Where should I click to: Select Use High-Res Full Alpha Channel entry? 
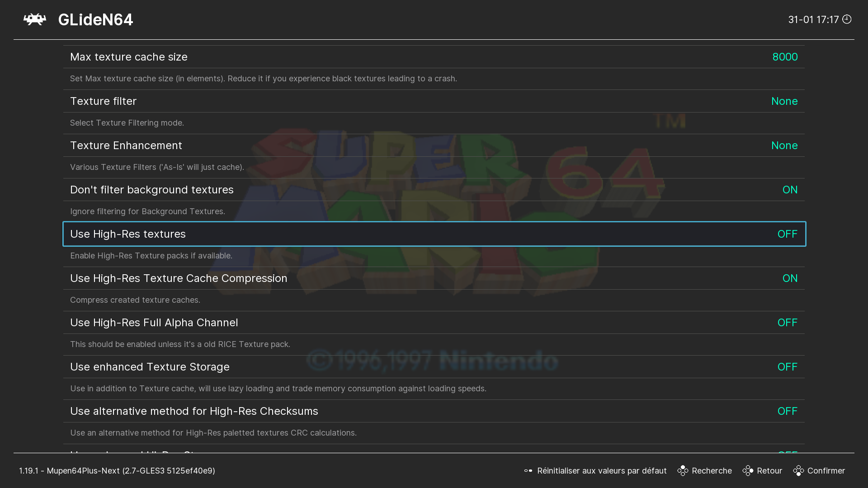pos(434,323)
